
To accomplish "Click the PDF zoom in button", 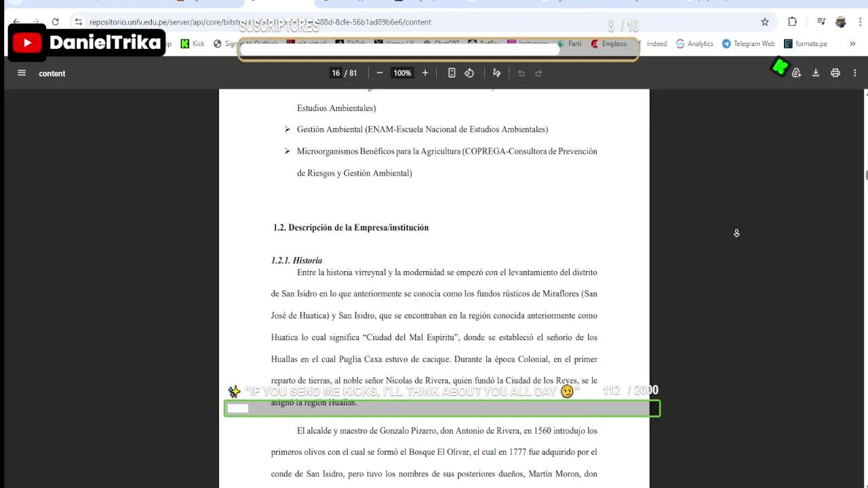I will coord(425,73).
